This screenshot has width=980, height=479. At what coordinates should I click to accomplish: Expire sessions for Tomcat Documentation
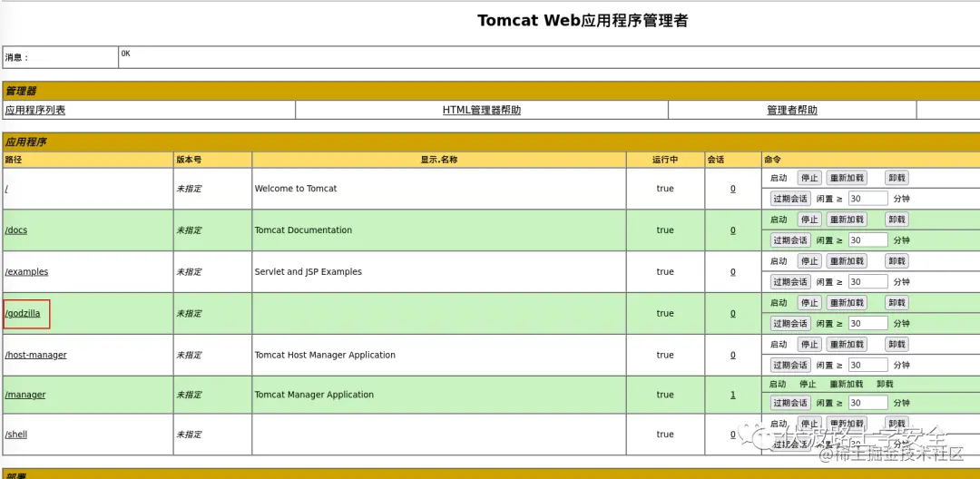pyautogui.click(x=790, y=240)
